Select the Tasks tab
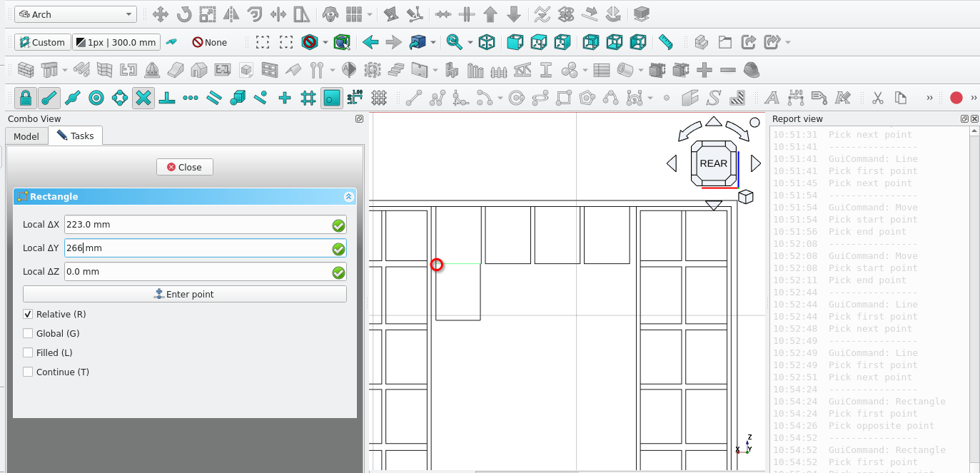The height and width of the screenshot is (473, 980). pos(76,136)
